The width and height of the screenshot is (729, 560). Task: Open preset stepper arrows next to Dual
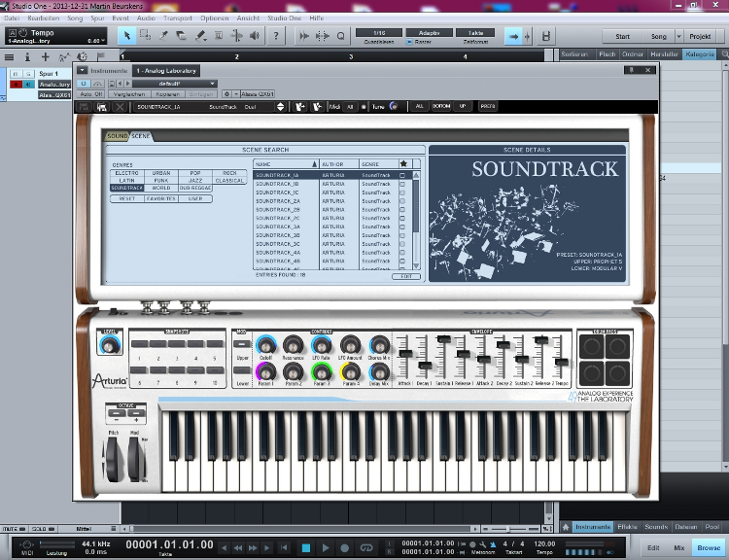[280, 107]
